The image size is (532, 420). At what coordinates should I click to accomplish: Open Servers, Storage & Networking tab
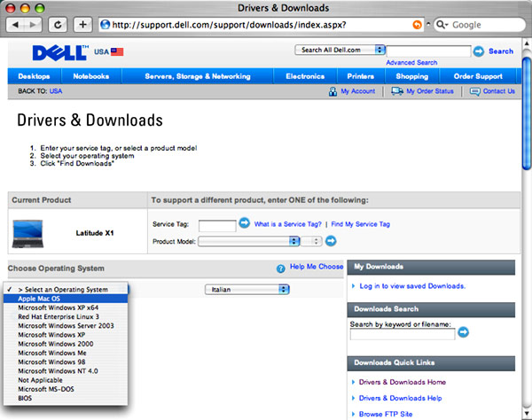pos(198,76)
